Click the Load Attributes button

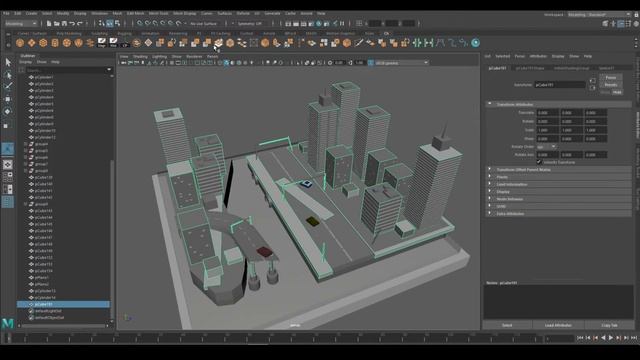(558, 325)
